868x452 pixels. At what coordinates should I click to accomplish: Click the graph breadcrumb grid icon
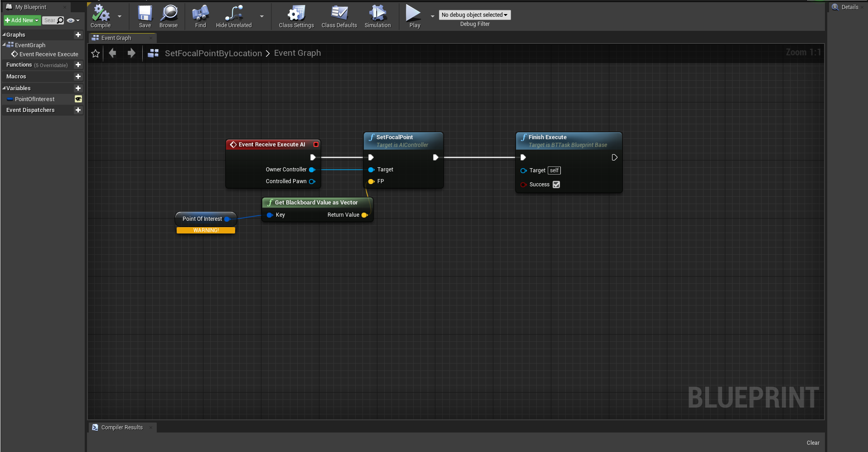pos(153,53)
